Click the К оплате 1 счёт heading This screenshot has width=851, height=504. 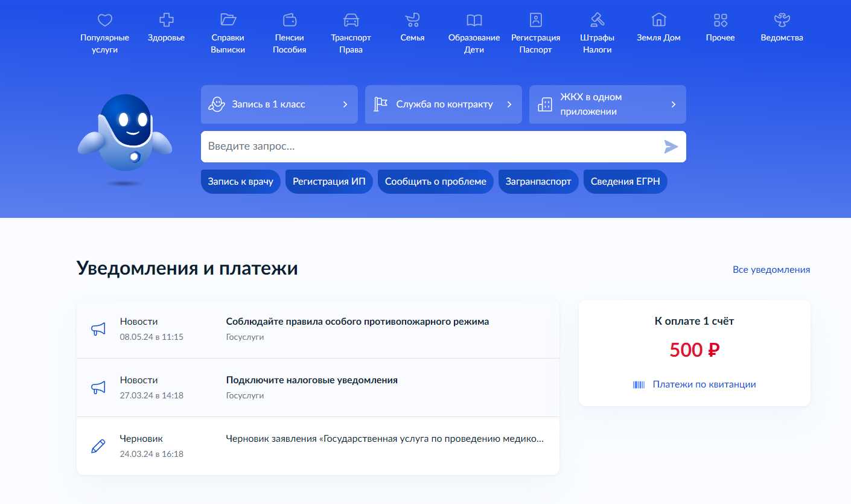(695, 321)
